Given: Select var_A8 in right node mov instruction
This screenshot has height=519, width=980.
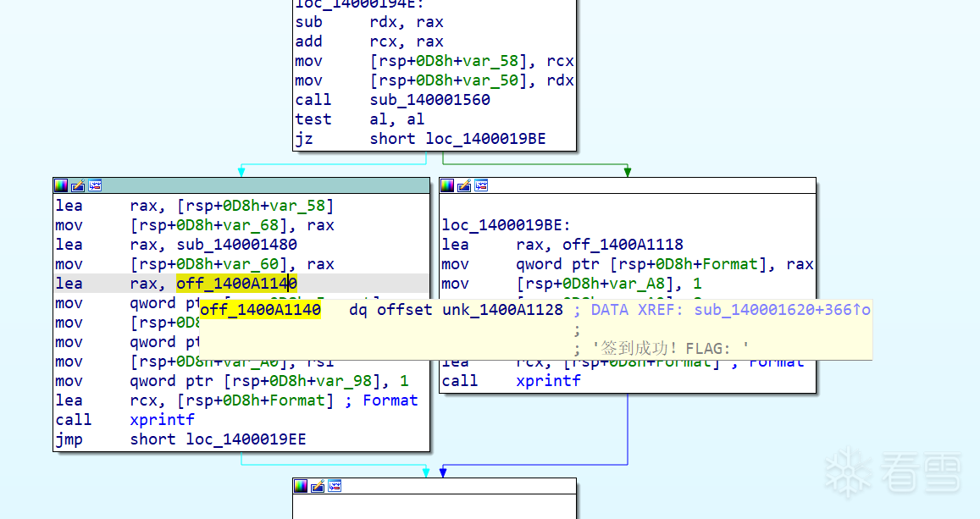Looking at the screenshot, I should pyautogui.click(x=637, y=284).
